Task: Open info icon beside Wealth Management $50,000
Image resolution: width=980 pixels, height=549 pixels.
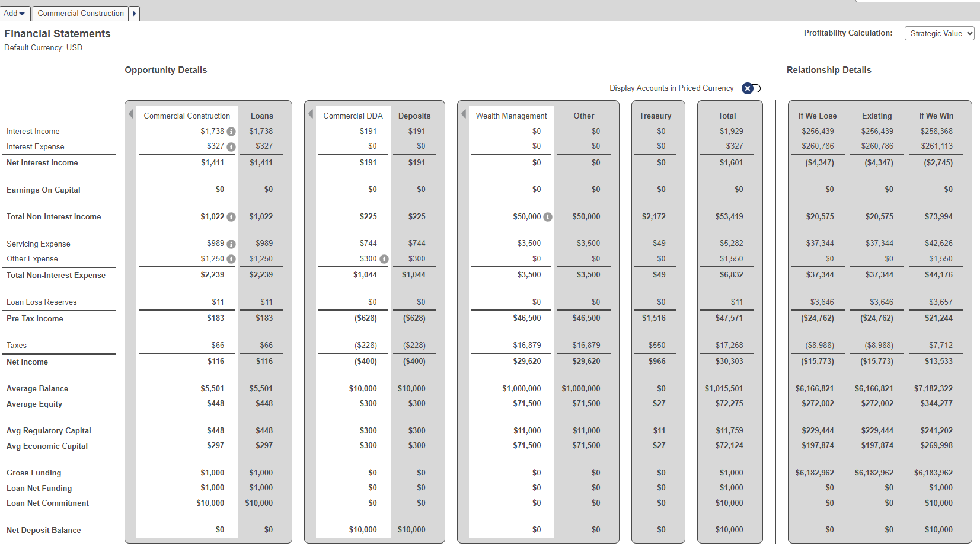Action: click(x=548, y=217)
